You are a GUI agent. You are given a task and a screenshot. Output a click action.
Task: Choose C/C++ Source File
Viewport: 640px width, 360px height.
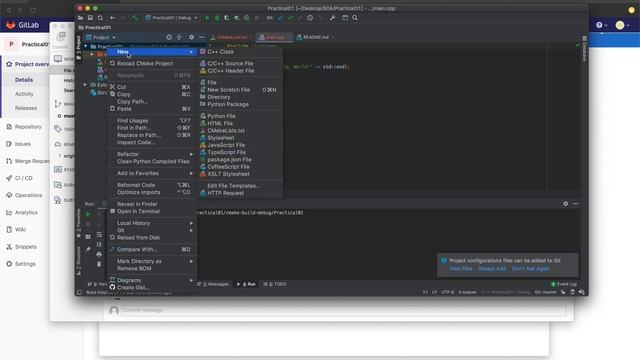point(230,64)
